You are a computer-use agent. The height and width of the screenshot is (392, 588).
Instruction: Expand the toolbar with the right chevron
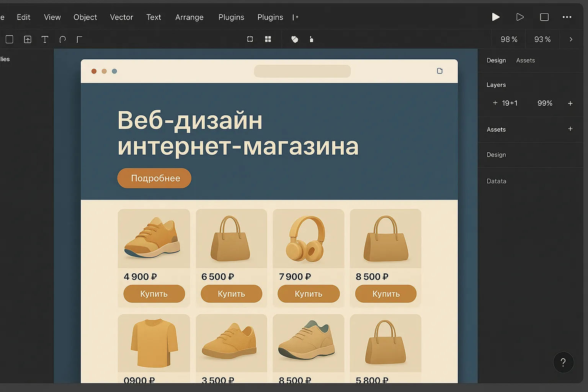pyautogui.click(x=571, y=39)
